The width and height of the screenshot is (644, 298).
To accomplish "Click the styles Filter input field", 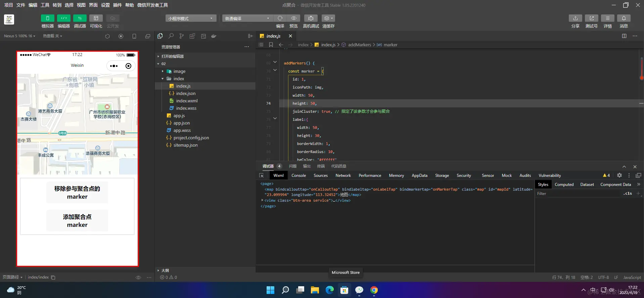I will tap(578, 194).
